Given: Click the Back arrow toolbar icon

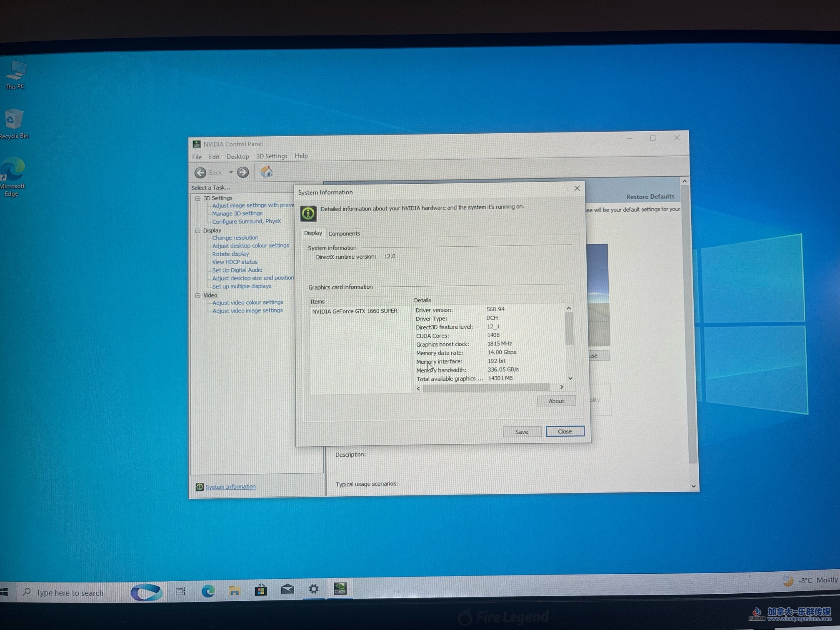Looking at the screenshot, I should click(x=200, y=172).
